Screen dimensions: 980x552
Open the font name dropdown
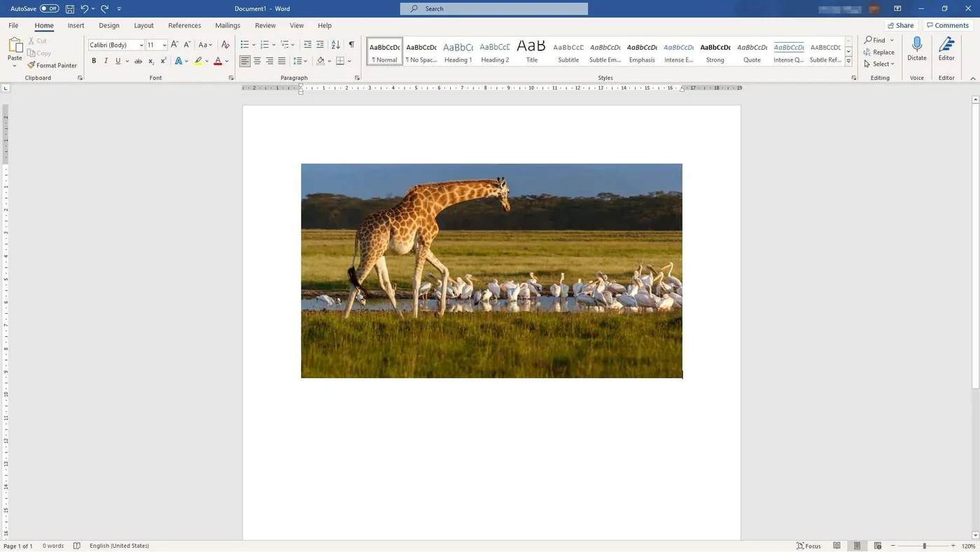click(x=141, y=45)
